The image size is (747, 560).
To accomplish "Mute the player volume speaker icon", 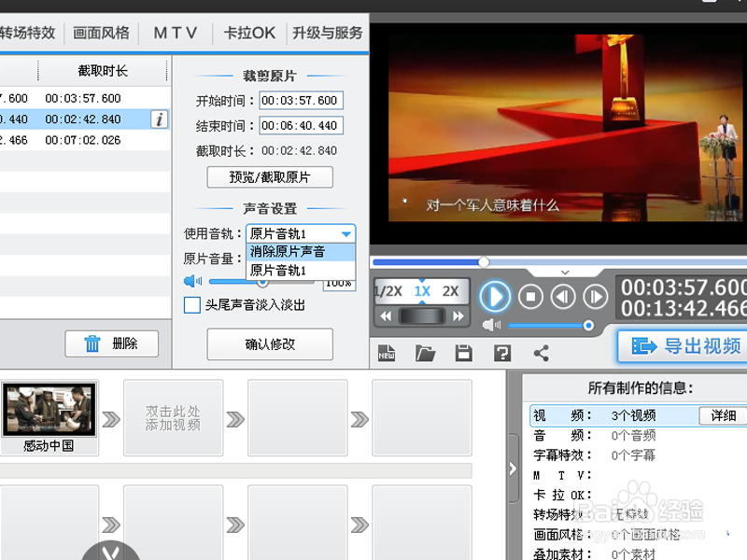I will tap(491, 325).
